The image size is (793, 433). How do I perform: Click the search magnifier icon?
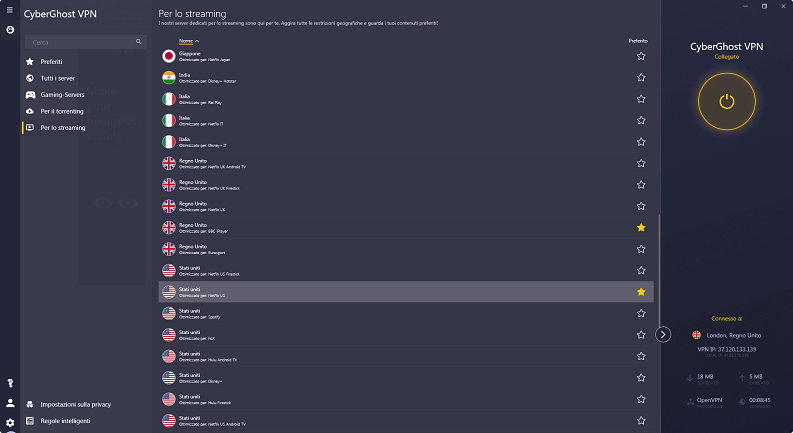point(139,42)
